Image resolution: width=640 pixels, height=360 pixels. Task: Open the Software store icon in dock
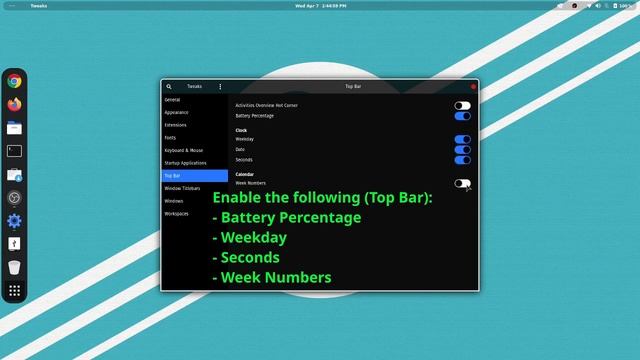(14, 175)
